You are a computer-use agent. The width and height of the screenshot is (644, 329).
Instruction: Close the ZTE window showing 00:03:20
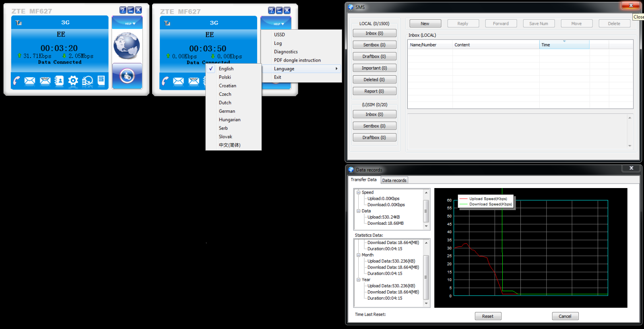[x=138, y=10]
